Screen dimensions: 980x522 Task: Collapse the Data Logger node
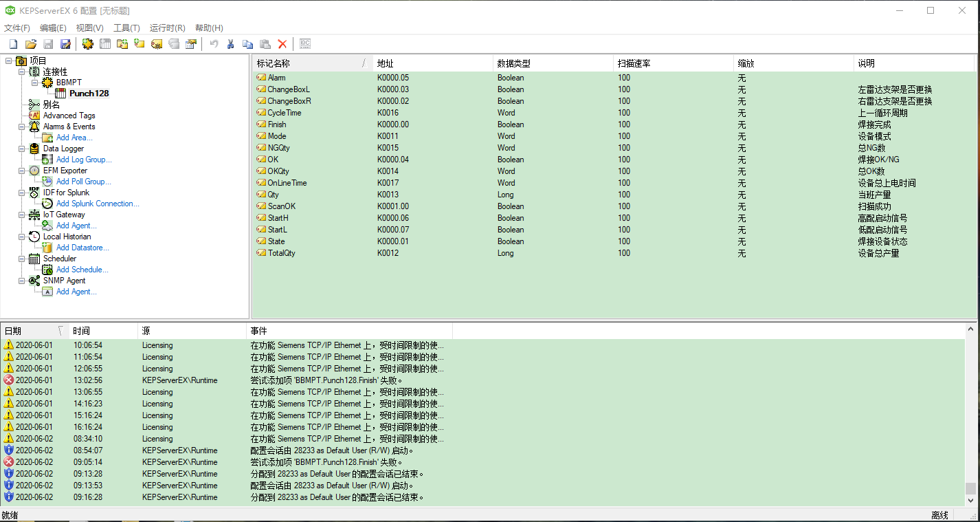pyautogui.click(x=22, y=149)
